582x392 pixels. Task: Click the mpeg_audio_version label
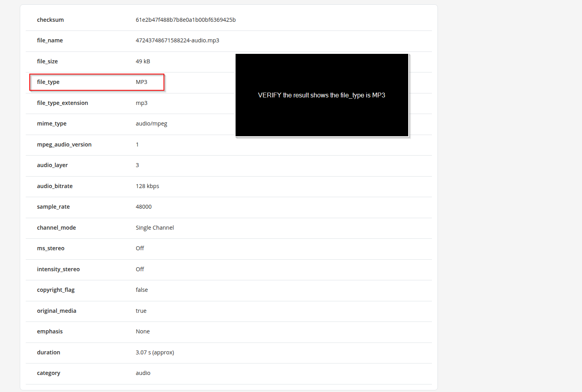click(x=64, y=145)
